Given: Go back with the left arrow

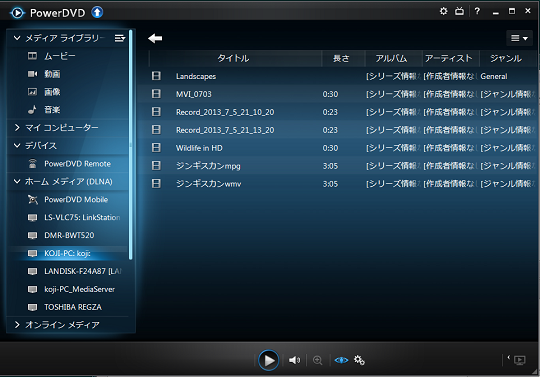Looking at the screenshot, I should 155,38.
